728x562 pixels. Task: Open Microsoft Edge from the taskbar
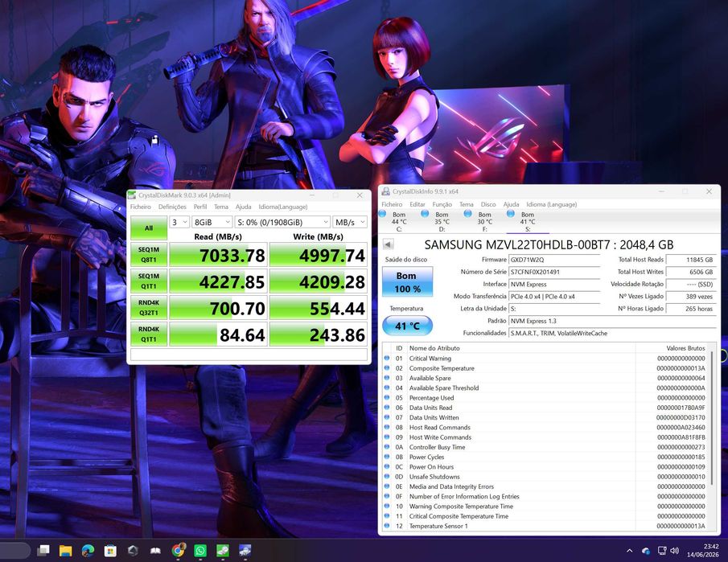tap(88, 551)
